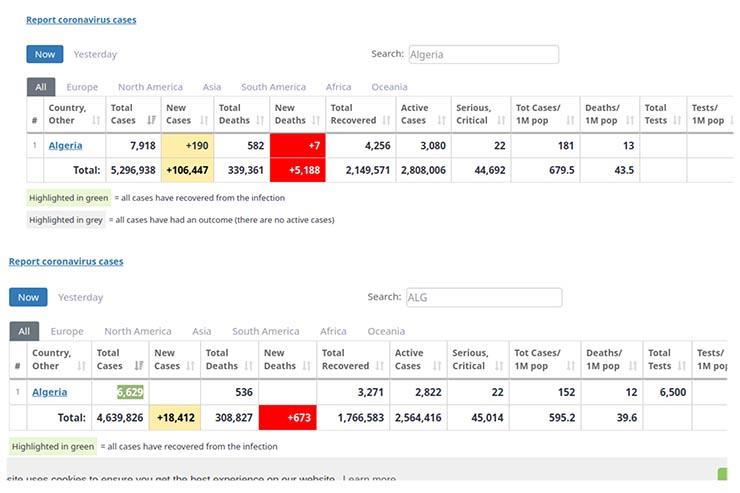Select Oceania tab in lower table
The image size is (740, 493).
tap(386, 331)
